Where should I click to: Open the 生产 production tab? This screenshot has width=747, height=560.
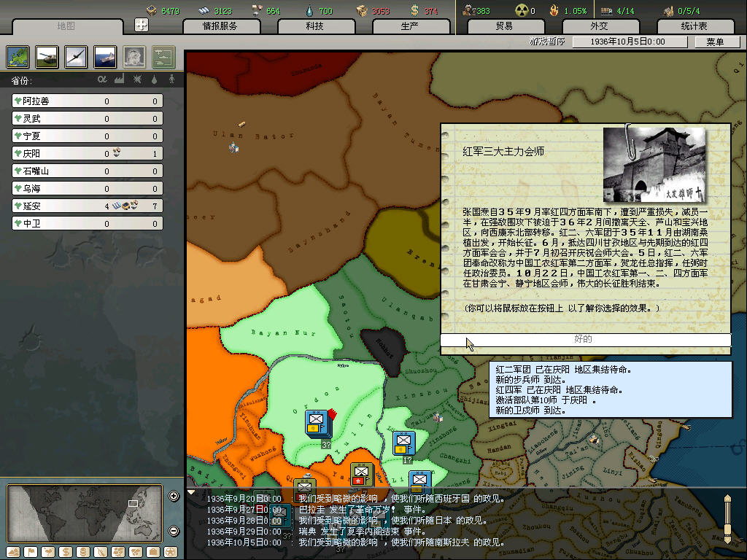(x=410, y=26)
